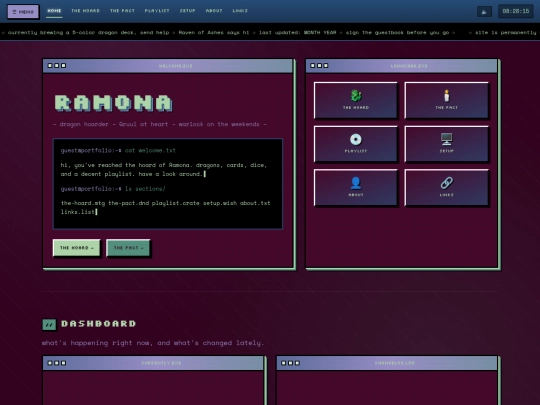
Task: Open the candle icon The Pact tile
Action: click(446, 100)
